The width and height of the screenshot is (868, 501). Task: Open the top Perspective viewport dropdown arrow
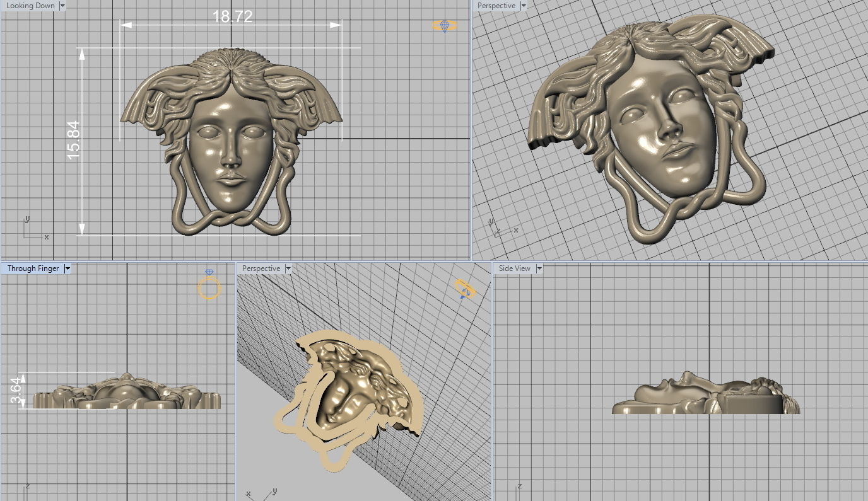tap(524, 6)
